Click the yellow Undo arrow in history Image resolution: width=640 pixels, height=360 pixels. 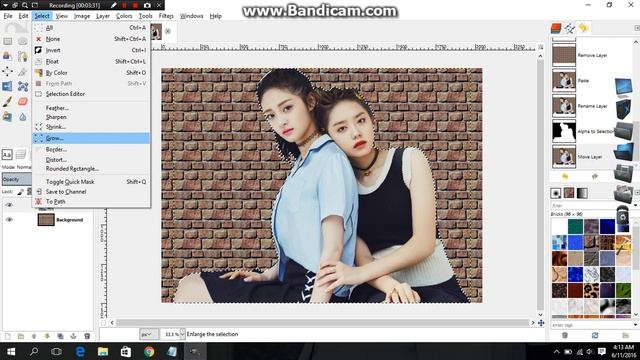(565, 176)
